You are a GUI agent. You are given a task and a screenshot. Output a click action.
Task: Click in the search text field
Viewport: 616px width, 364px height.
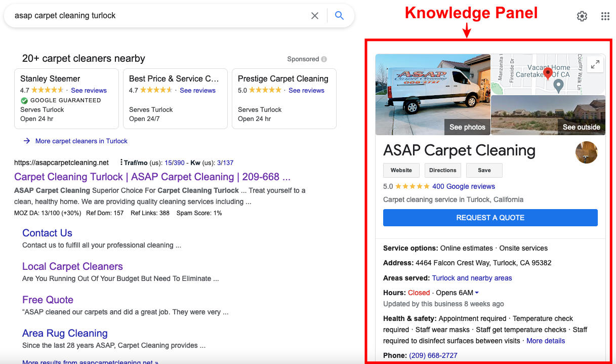[x=159, y=16]
